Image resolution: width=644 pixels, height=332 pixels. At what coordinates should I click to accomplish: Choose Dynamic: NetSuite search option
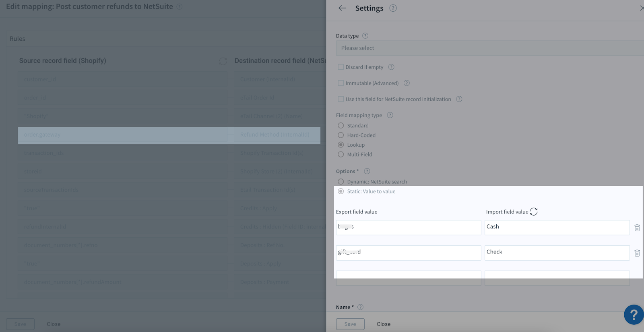tap(341, 182)
